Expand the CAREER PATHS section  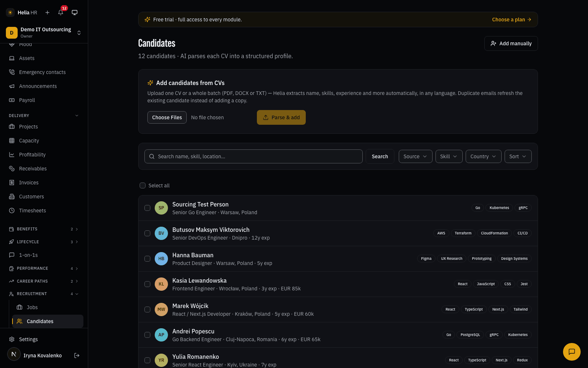[44, 281]
